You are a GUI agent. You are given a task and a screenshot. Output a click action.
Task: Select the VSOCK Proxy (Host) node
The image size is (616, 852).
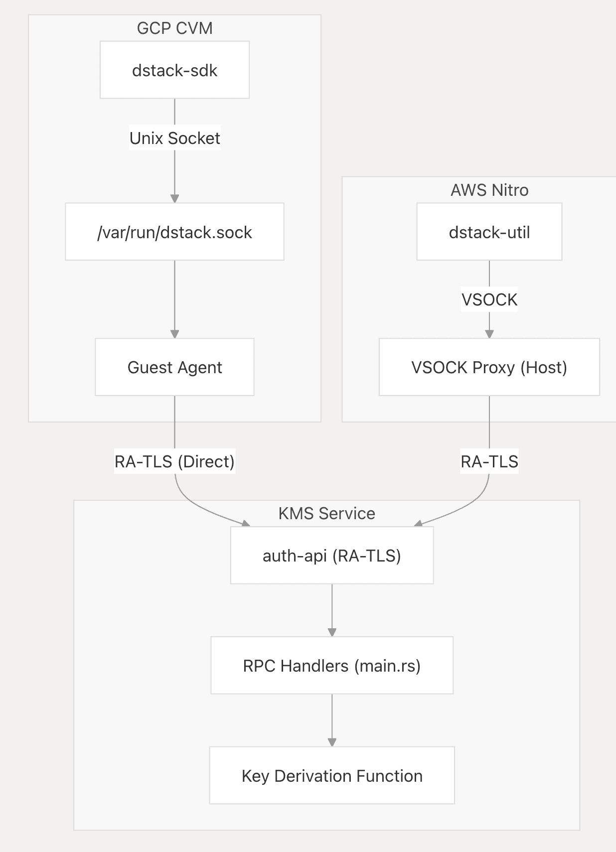489,367
